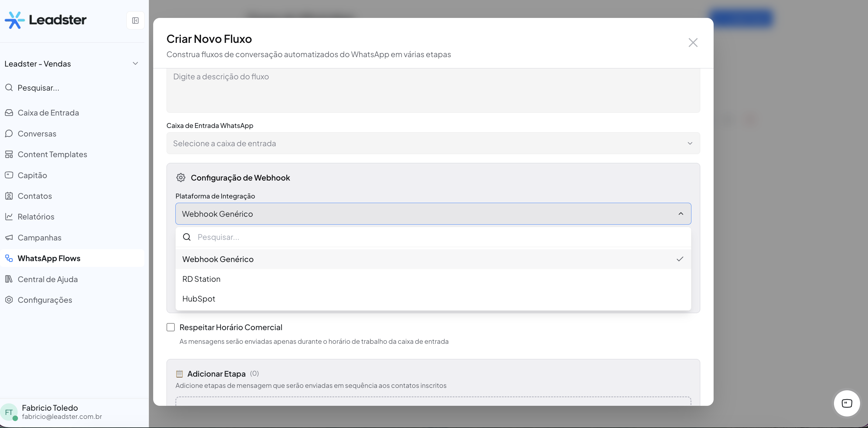This screenshot has height=428, width=868.
Task: Open Central de Ajuda link
Action: coord(47,279)
